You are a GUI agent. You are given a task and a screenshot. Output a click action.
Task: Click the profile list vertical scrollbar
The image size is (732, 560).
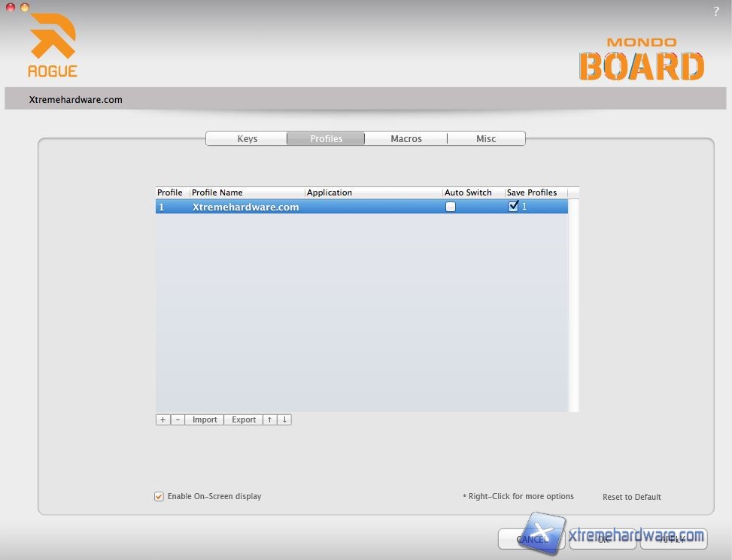coord(573,301)
